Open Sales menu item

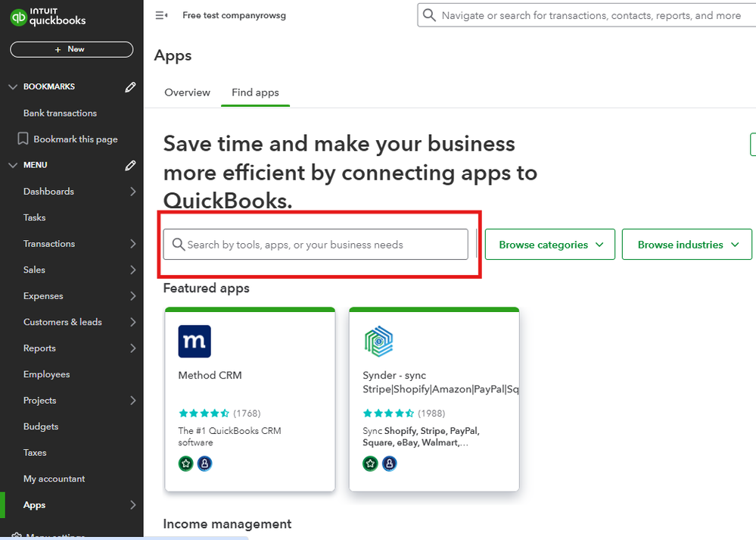34,270
